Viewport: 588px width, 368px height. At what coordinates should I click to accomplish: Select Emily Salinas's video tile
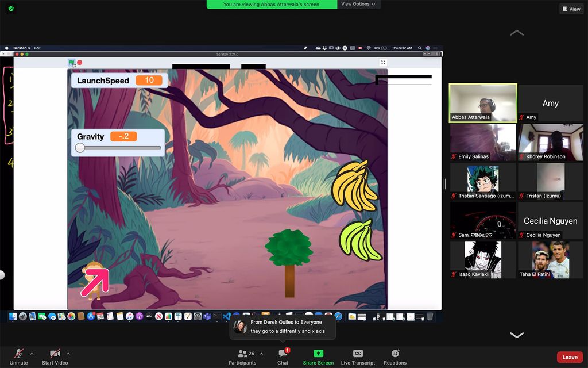click(x=483, y=143)
